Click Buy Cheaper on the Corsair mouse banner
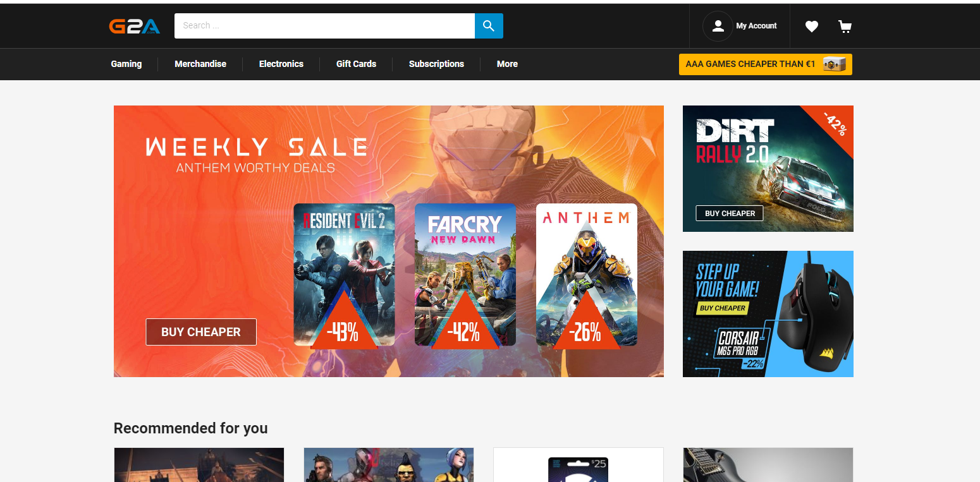Screen dimensions: 980x482 722,308
